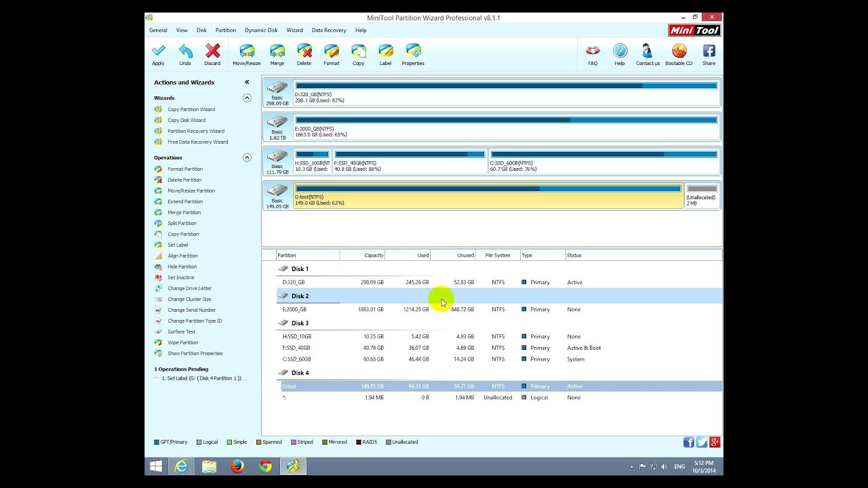This screenshot has width=868, height=488.
Task: Click the Discard red X icon
Action: coord(213,51)
